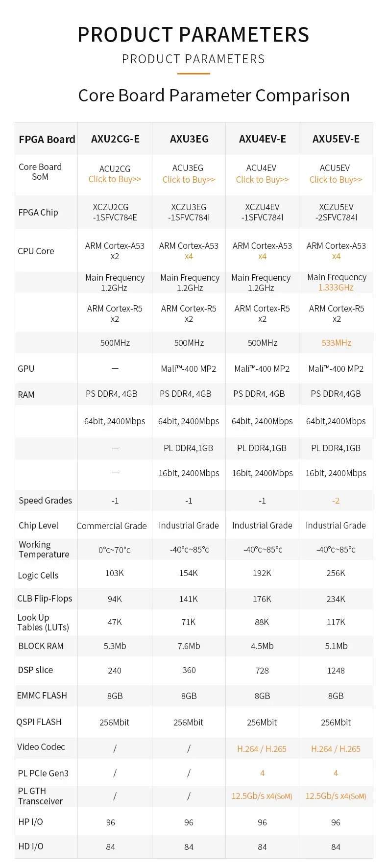Select the orange -2 speed grade value
The height and width of the screenshot is (868, 387).
336,501
